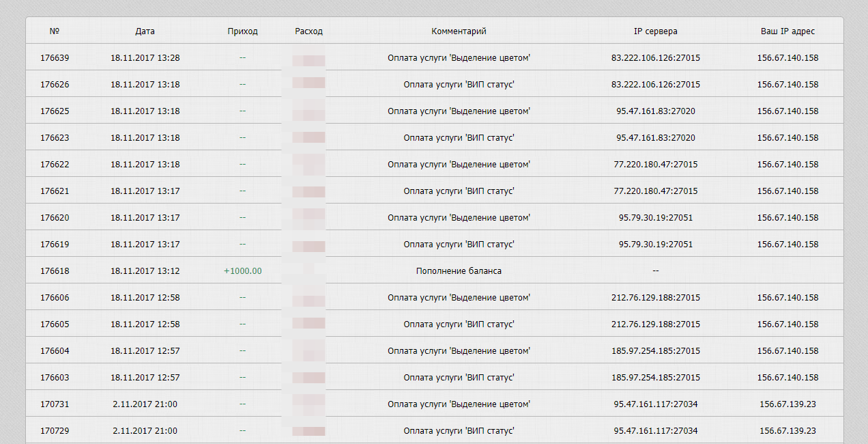Select transaction number 176621
Viewport: 868px width, 444px height.
pyautogui.click(x=55, y=191)
